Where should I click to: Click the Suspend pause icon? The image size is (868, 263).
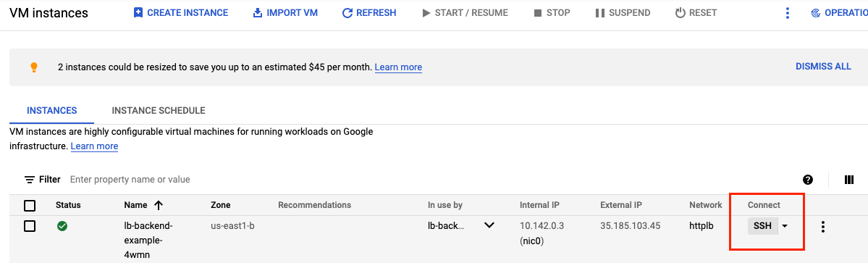tap(599, 13)
